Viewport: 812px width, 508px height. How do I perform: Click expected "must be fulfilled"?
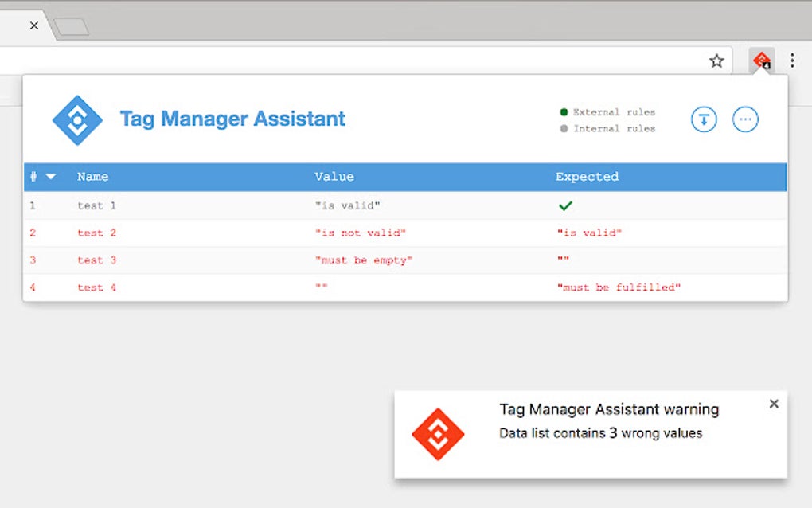coord(619,287)
